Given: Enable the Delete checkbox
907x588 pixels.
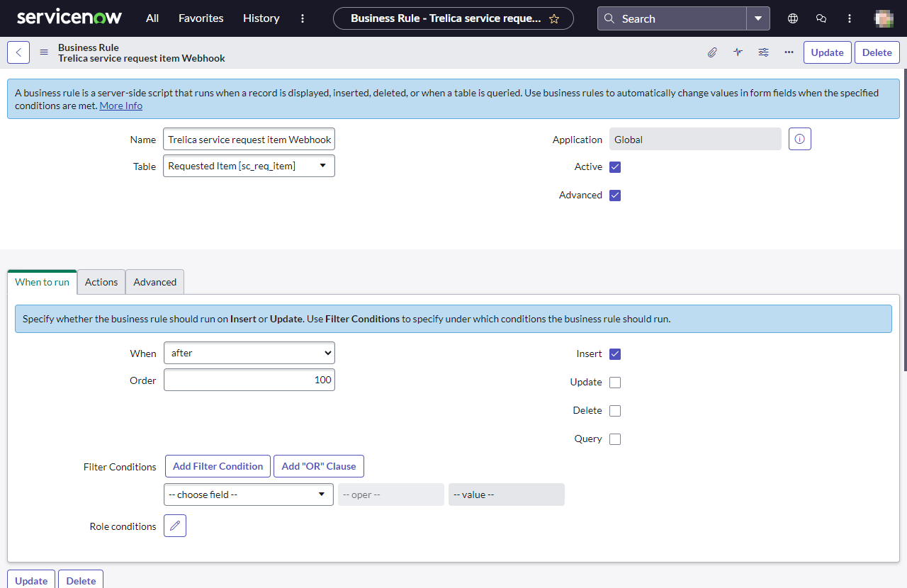Looking at the screenshot, I should click(615, 411).
